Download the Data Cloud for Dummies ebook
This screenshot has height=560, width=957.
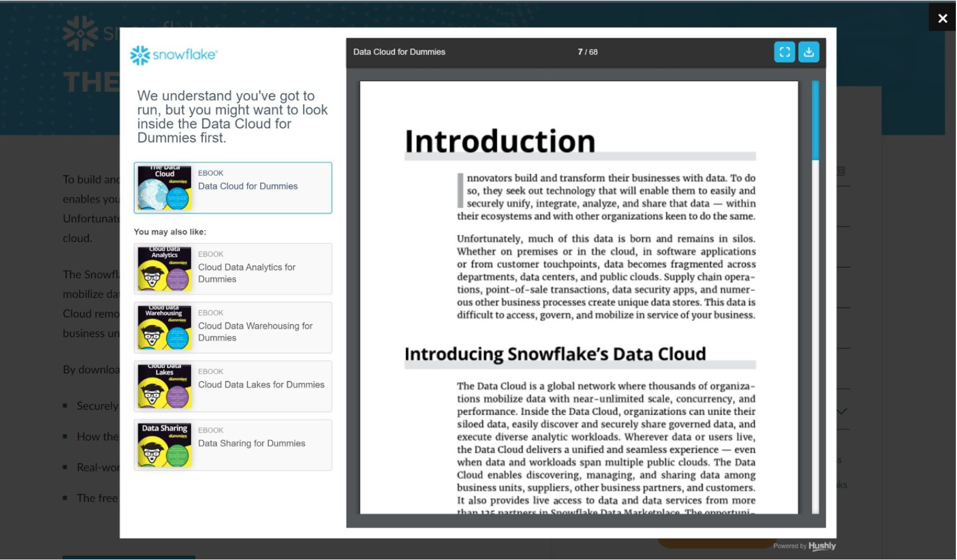pyautogui.click(x=809, y=52)
